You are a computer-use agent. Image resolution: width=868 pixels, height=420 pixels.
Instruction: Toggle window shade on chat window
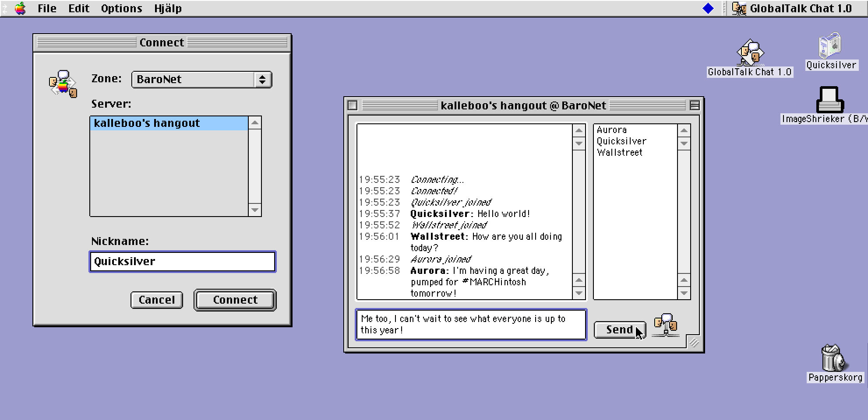pyautogui.click(x=694, y=105)
